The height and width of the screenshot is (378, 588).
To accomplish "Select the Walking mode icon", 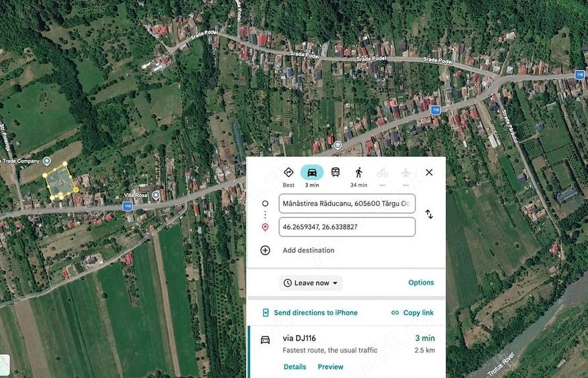I will point(359,173).
